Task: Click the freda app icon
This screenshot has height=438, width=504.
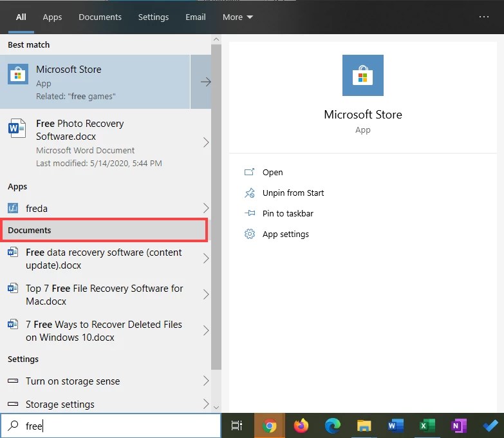Action: tap(13, 208)
